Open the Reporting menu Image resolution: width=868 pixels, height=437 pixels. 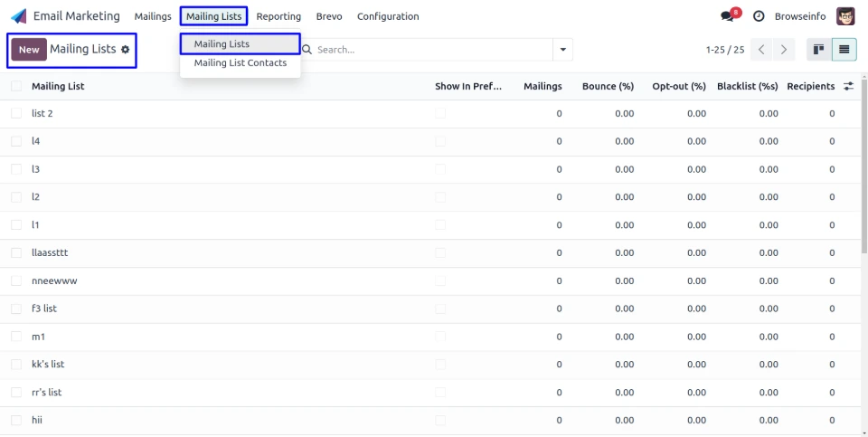pos(278,16)
